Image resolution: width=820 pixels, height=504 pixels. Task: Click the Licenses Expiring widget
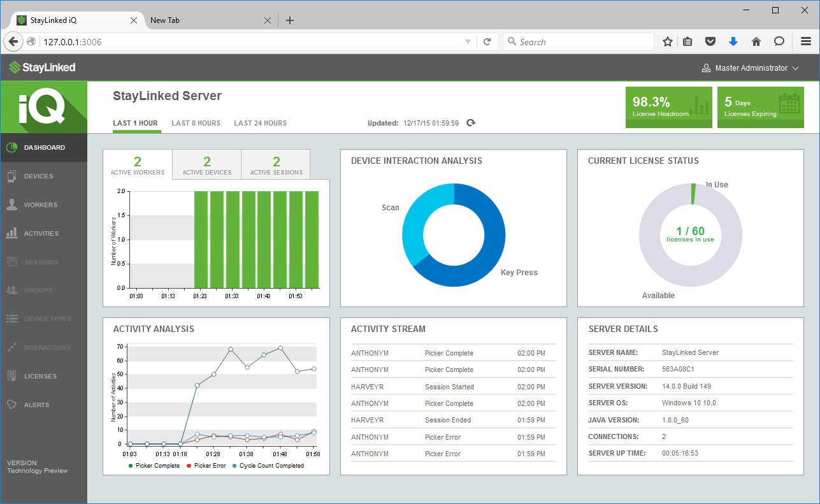760,107
